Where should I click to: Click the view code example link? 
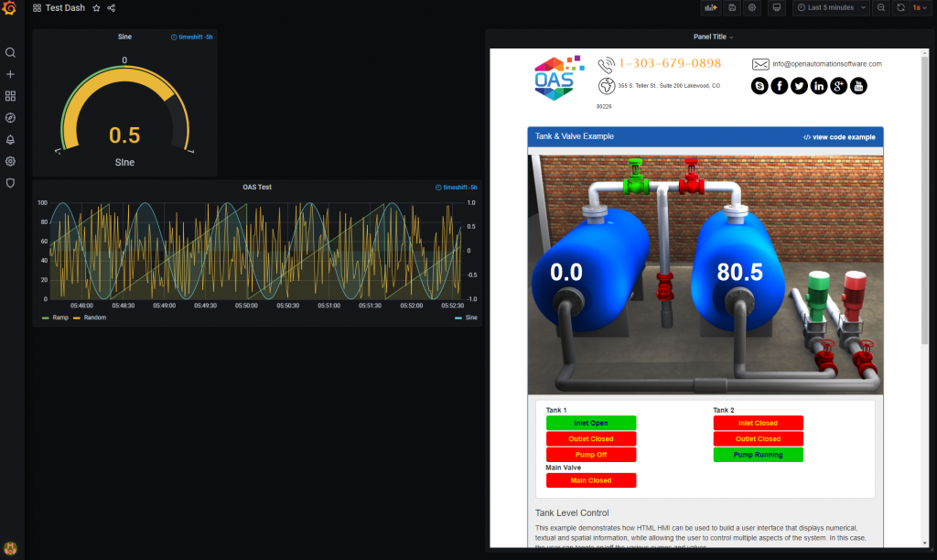click(x=839, y=137)
